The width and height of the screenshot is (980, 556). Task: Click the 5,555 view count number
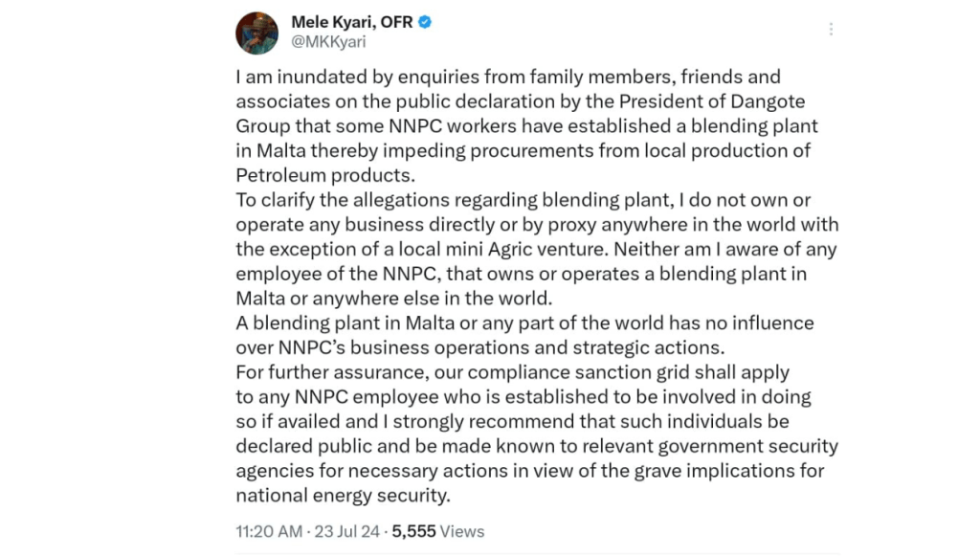(413, 531)
